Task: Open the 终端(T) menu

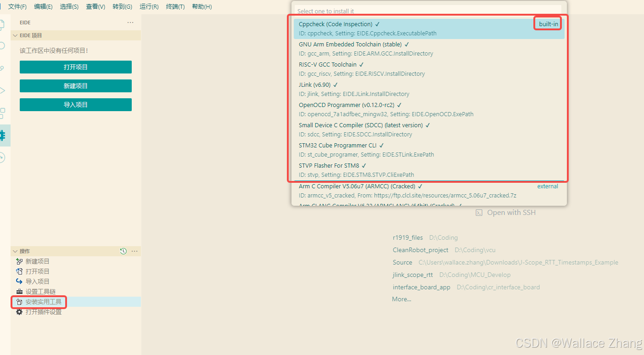Action: point(175,7)
